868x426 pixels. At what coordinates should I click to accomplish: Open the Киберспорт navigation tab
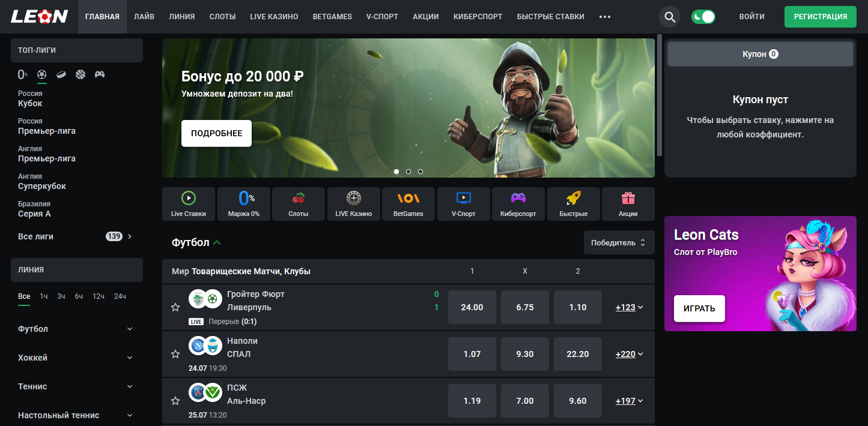478,17
